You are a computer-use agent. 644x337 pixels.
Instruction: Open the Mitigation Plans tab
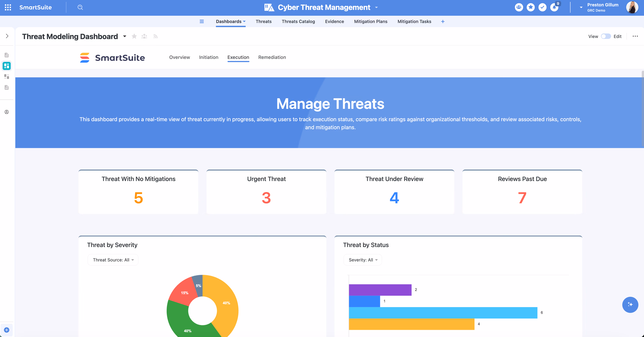click(x=371, y=22)
